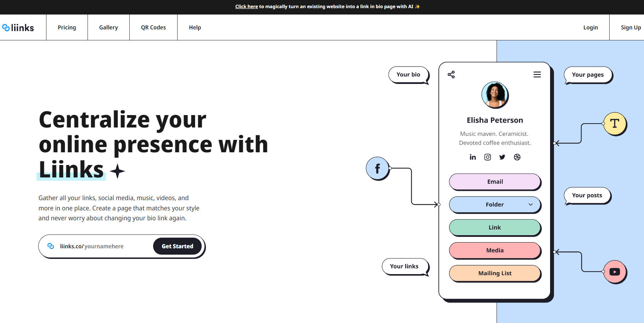
Task: Open the Liinks logo home link
Action: click(18, 28)
